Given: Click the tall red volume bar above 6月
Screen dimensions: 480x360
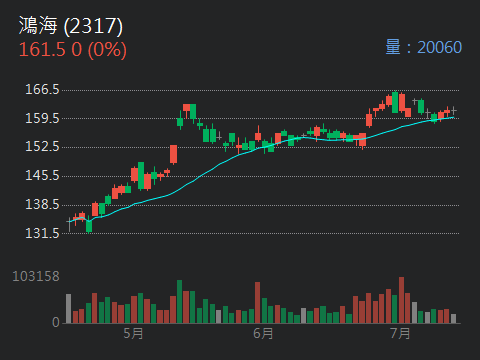Looking at the screenshot, I should [x=257, y=303].
